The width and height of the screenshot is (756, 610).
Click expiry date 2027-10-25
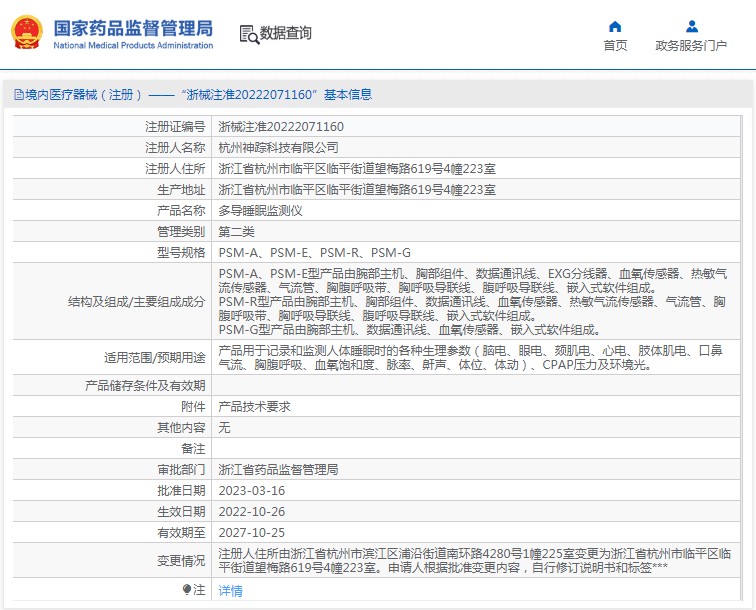pyautogui.click(x=251, y=533)
